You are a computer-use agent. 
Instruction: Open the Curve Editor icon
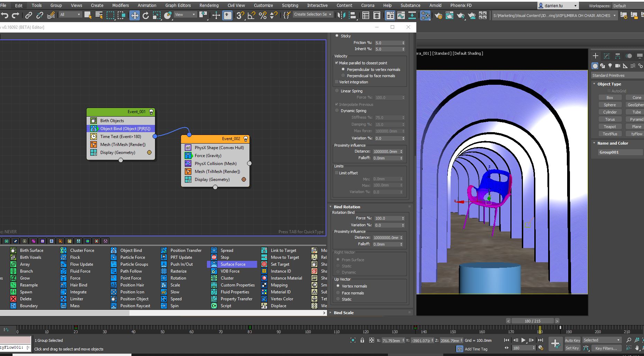point(401,15)
